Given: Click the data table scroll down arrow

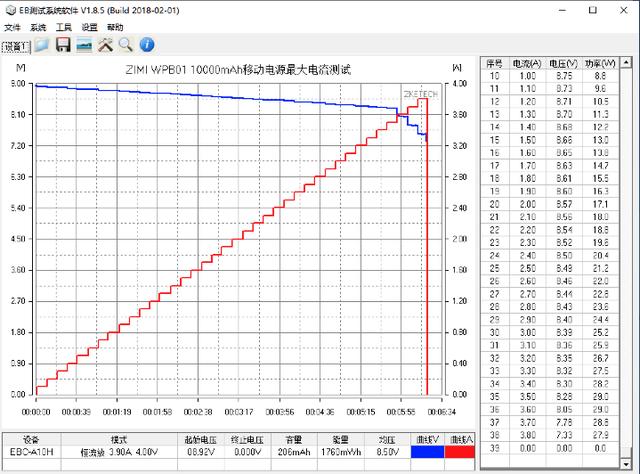Looking at the screenshot, I should coord(626,464).
